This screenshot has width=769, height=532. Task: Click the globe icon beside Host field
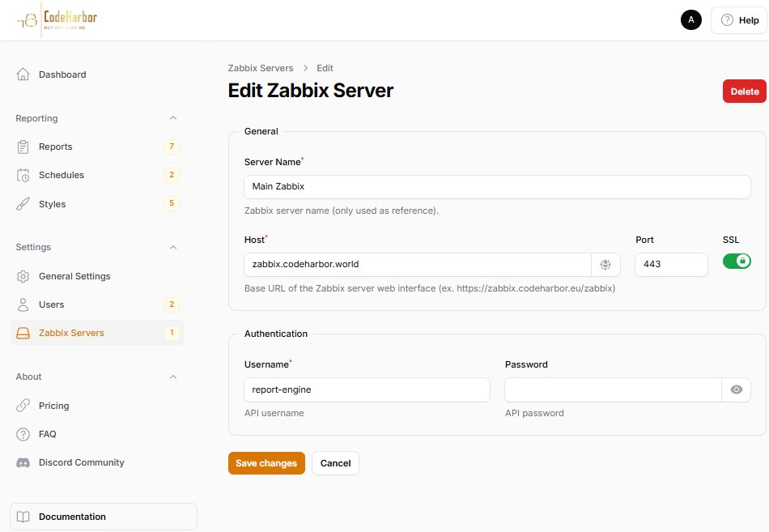pos(605,265)
